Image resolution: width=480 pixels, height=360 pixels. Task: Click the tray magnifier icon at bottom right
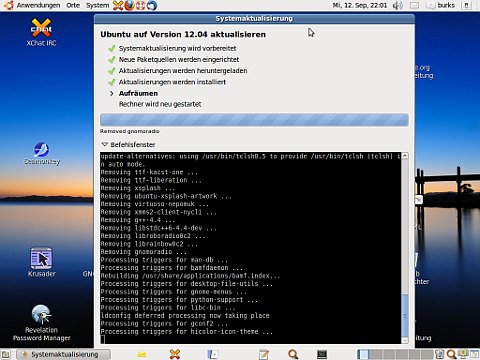[x=451, y=354]
